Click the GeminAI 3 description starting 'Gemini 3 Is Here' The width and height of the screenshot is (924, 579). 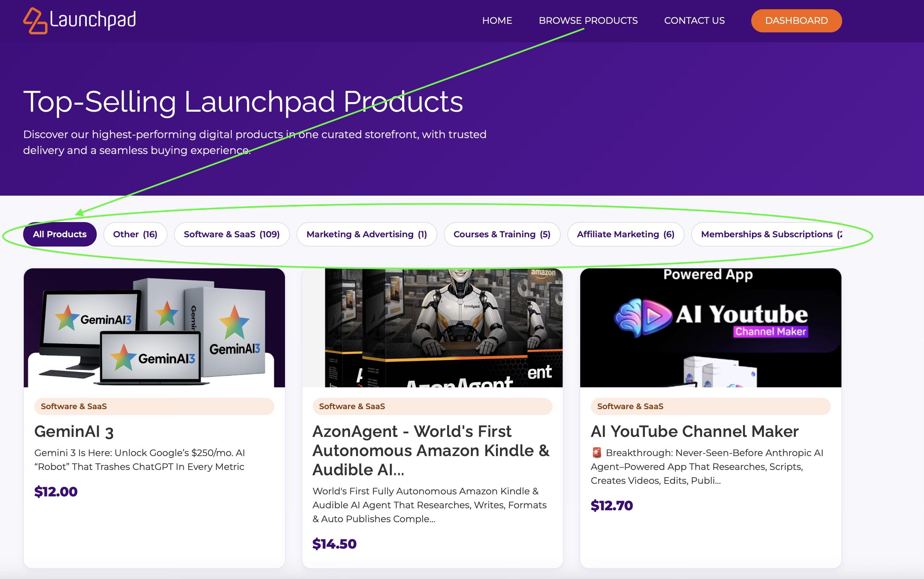pos(140,460)
